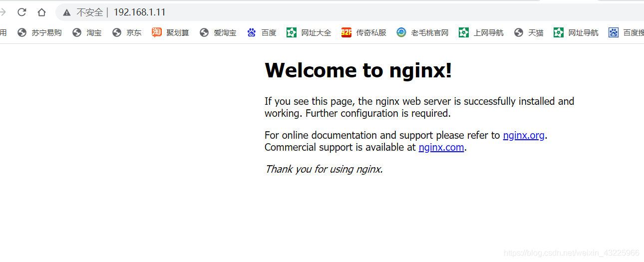This screenshot has height=262, width=644.
Task: Click the Welcome to nginx! heading
Action: tap(358, 70)
